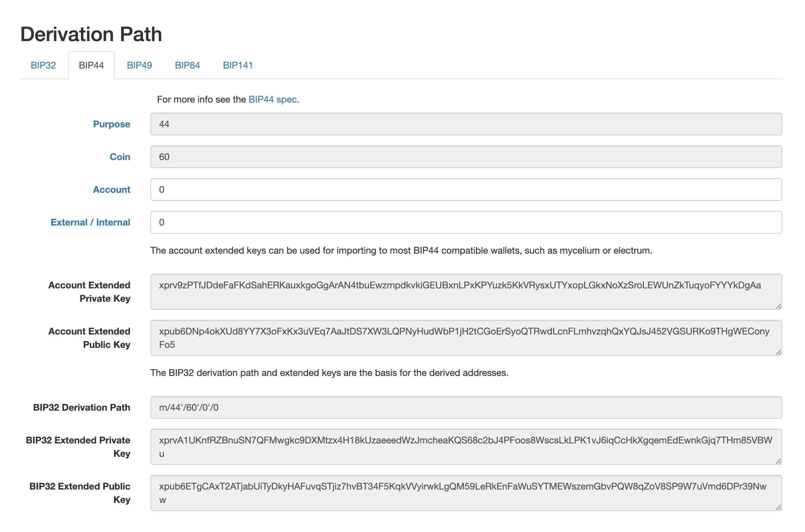Screen dimensions: 805x532
Task: Select the BIP44 tab
Action: pyautogui.click(x=91, y=65)
